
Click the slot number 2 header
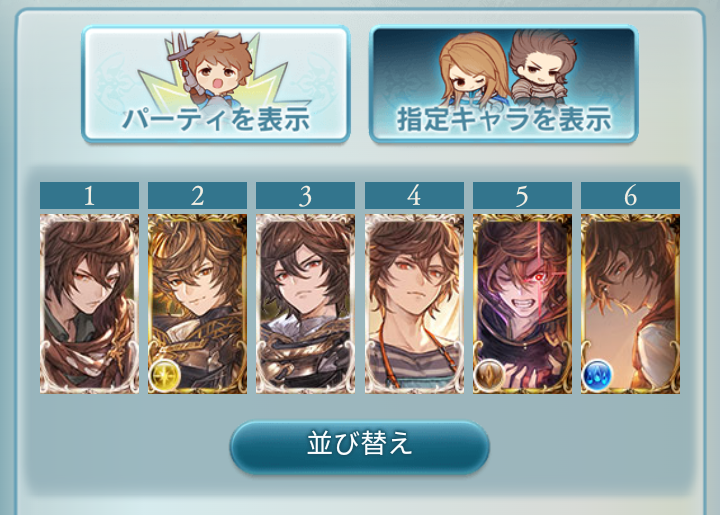point(197,196)
